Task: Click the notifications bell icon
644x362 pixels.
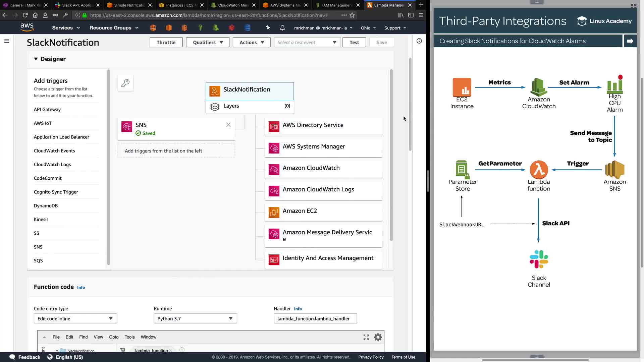Action: click(282, 28)
